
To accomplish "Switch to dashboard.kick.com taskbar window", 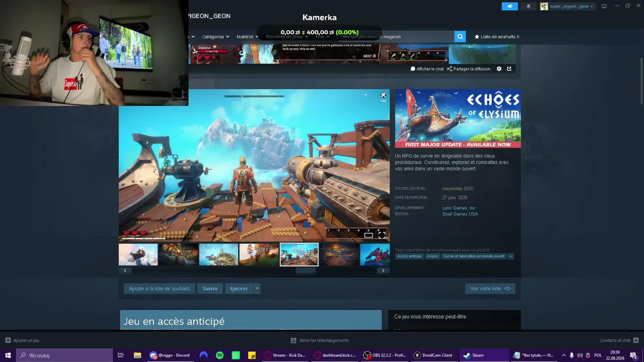I will pyautogui.click(x=335, y=355).
